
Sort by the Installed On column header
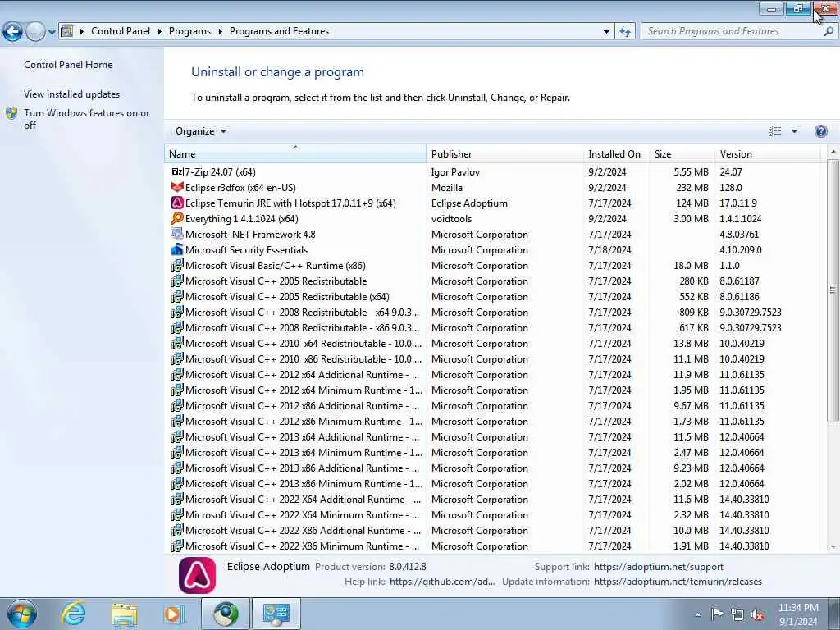(x=616, y=153)
